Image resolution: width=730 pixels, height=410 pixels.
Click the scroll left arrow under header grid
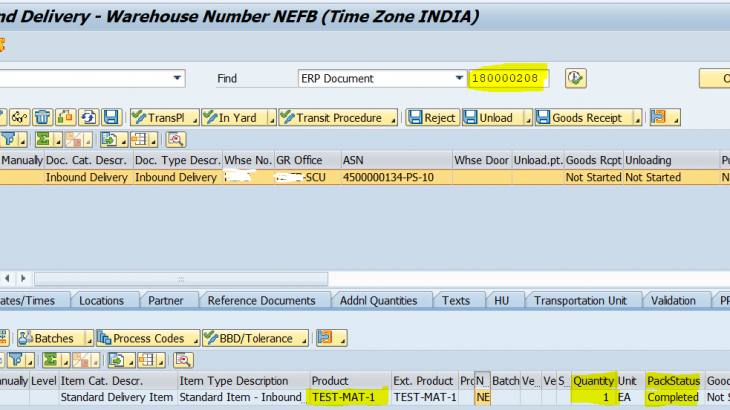[x=7, y=279]
